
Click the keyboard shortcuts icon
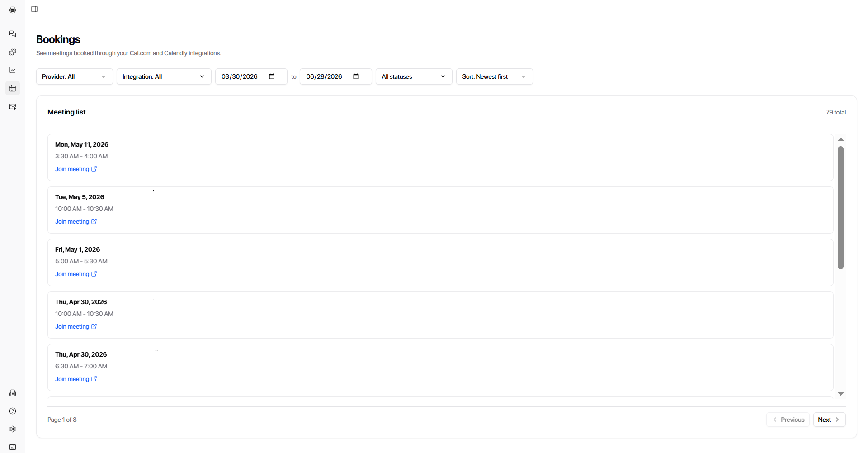point(13,447)
